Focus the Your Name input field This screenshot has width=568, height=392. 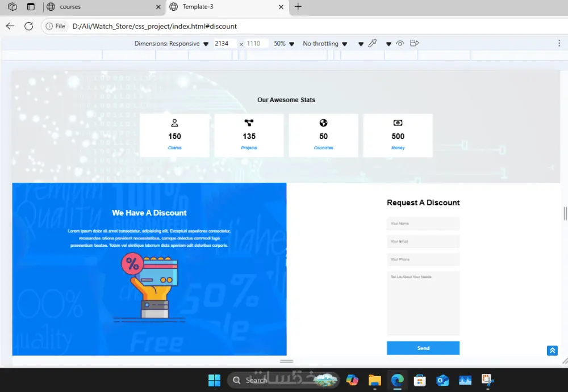pos(423,224)
